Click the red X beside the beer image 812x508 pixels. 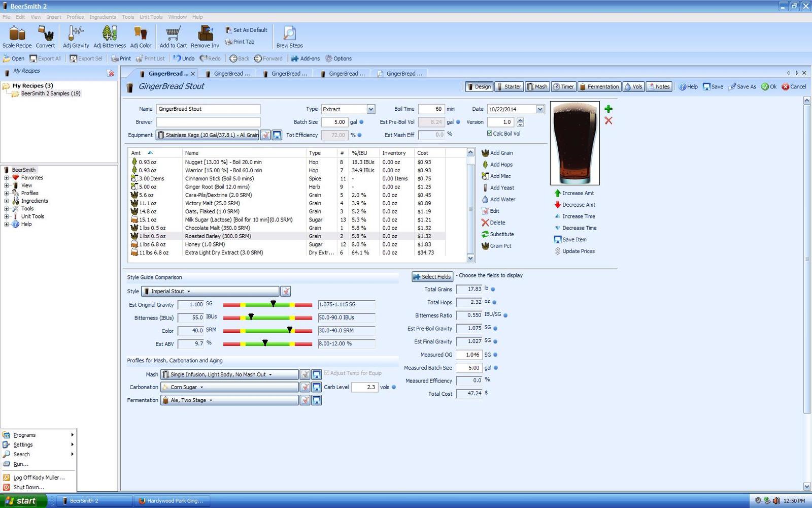[x=608, y=121]
